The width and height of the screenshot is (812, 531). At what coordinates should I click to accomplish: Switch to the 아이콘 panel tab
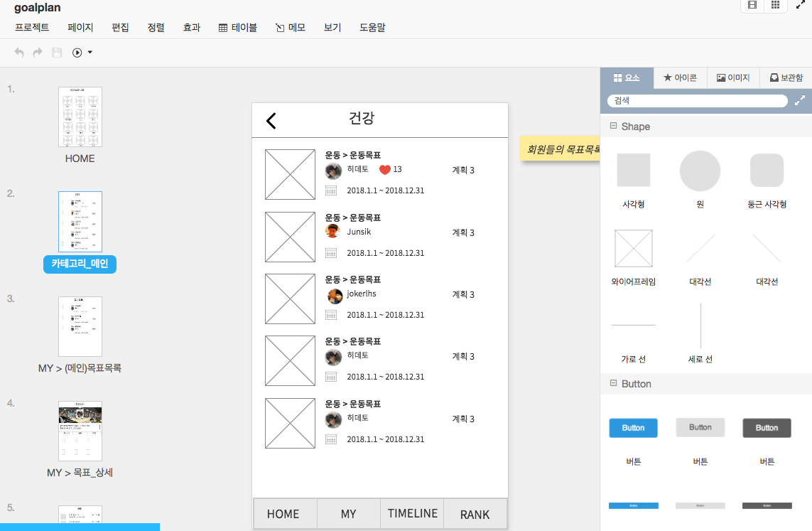point(680,78)
